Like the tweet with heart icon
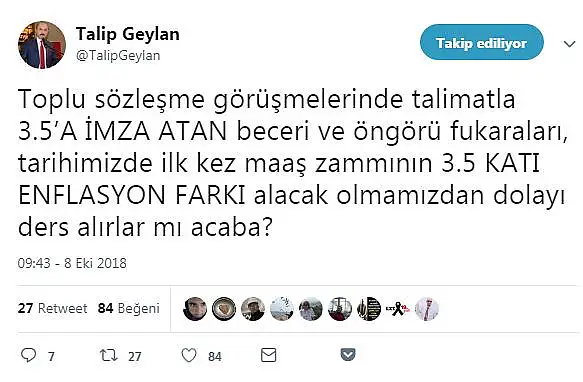Image resolution: width=583 pixels, height=382 pixels. pyautogui.click(x=189, y=355)
